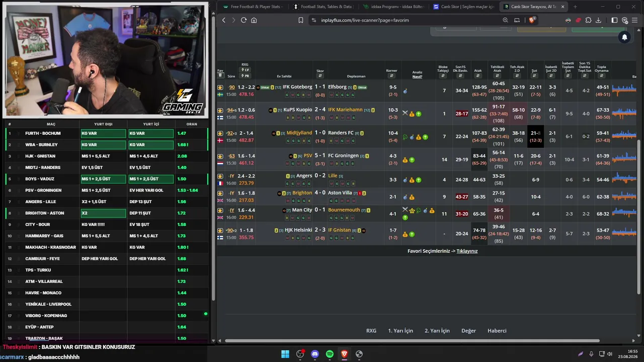Sort table by Korner column arrows
Viewport: 644px width, 362px height.
tap(391, 76)
